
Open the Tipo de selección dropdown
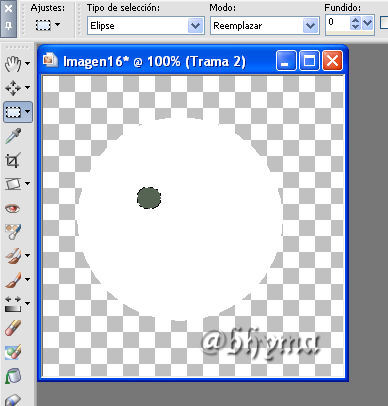(x=195, y=26)
